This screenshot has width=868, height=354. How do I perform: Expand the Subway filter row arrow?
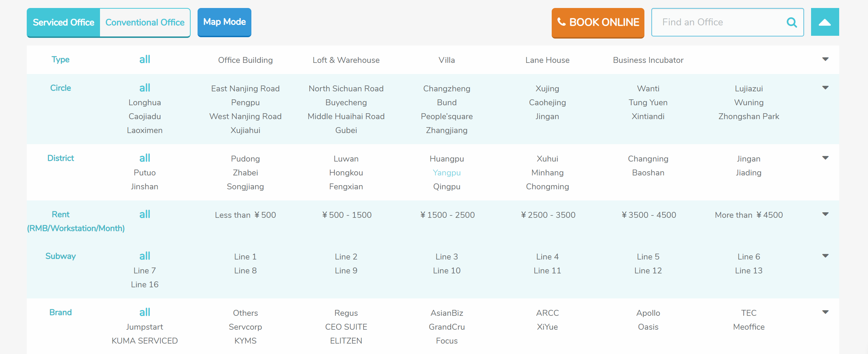(x=826, y=256)
